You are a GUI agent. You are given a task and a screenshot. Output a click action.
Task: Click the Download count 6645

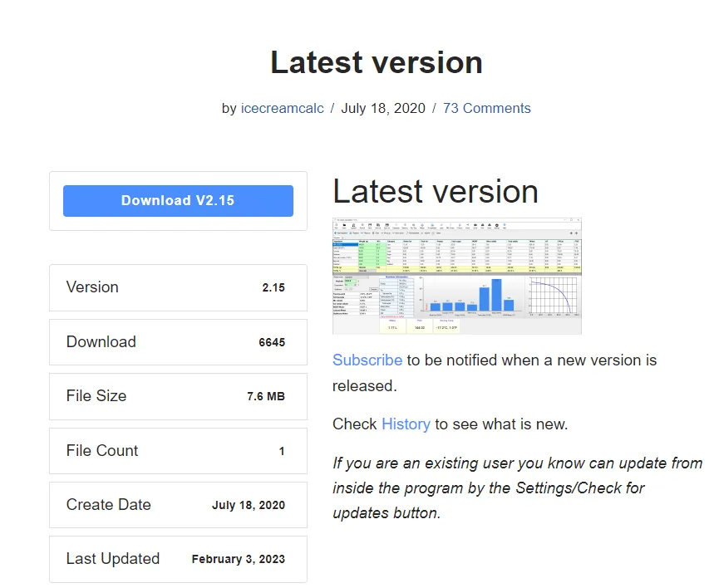pyautogui.click(x=272, y=342)
